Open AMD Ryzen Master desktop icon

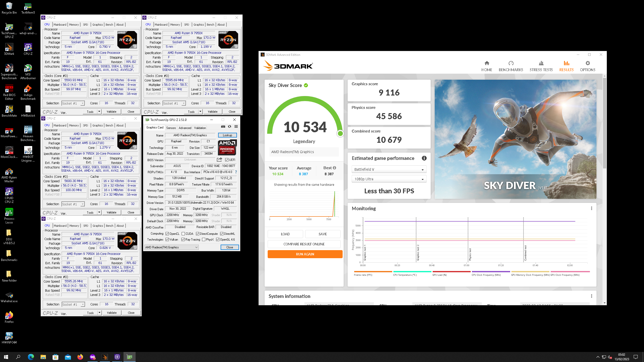[9, 175]
